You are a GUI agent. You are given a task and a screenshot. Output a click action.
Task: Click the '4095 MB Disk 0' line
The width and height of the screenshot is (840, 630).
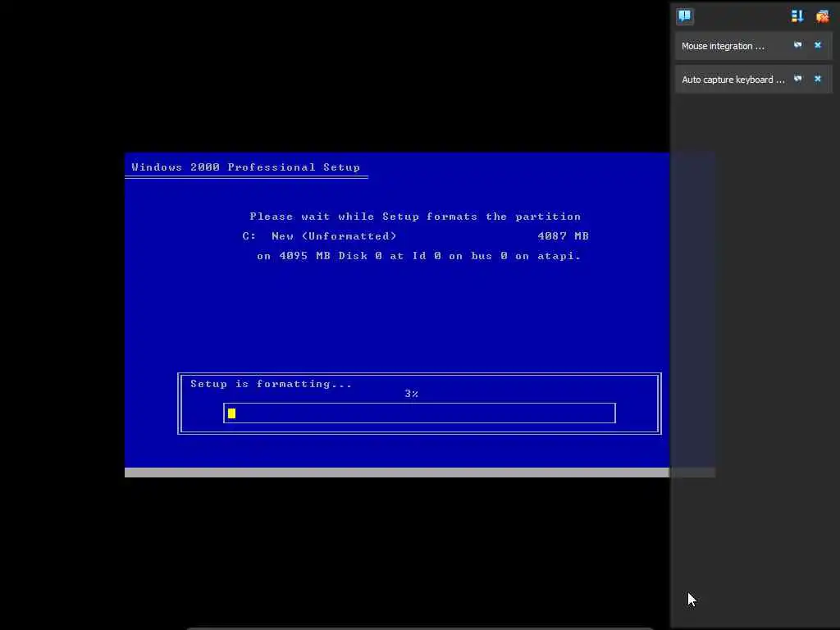[419, 256]
